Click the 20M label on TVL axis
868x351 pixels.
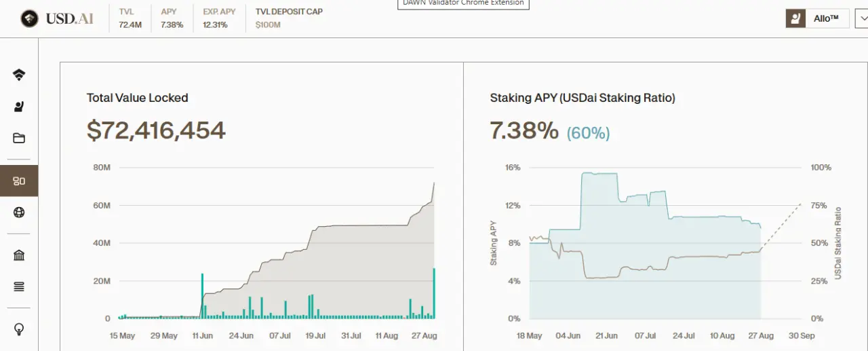(x=102, y=280)
